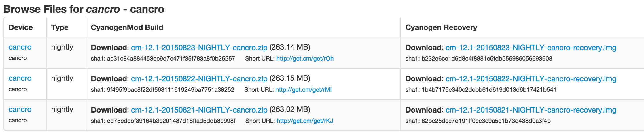Download cm-12.1-20150821-NIGHTLY-cancro.zip build

point(199,110)
